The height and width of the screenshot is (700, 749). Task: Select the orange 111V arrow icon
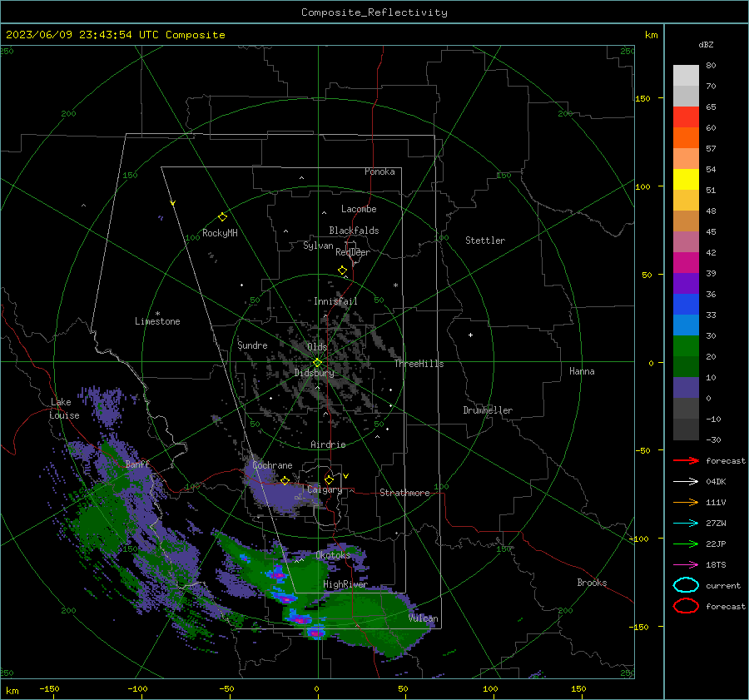686,502
